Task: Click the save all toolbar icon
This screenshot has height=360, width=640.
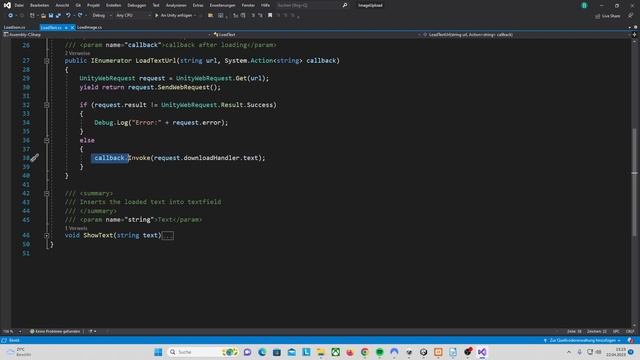Action: click(x=58, y=16)
